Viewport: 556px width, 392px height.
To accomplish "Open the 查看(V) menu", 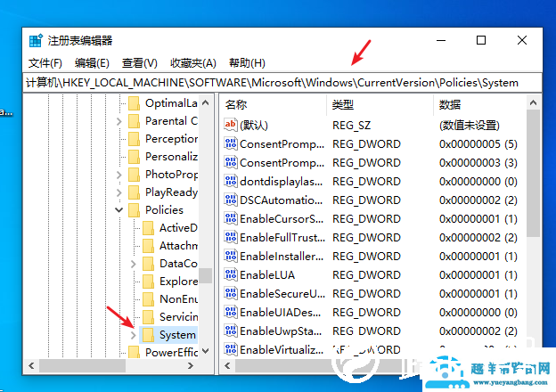I will (x=139, y=63).
